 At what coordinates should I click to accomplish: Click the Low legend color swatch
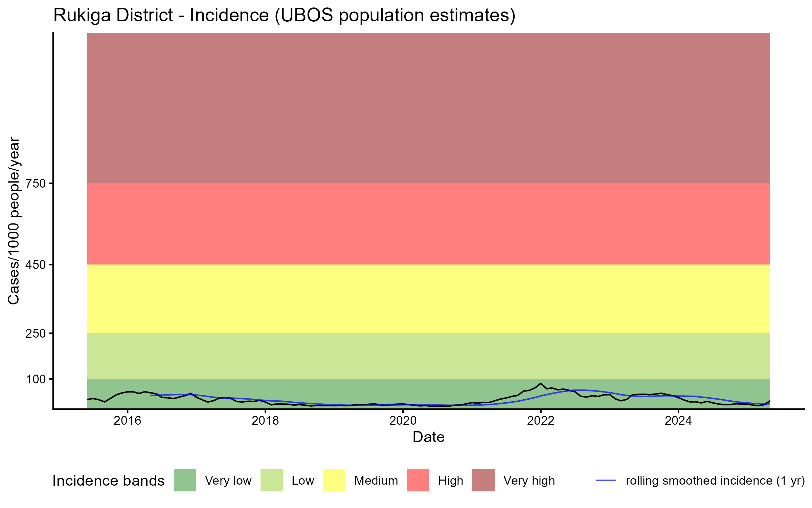point(271,480)
